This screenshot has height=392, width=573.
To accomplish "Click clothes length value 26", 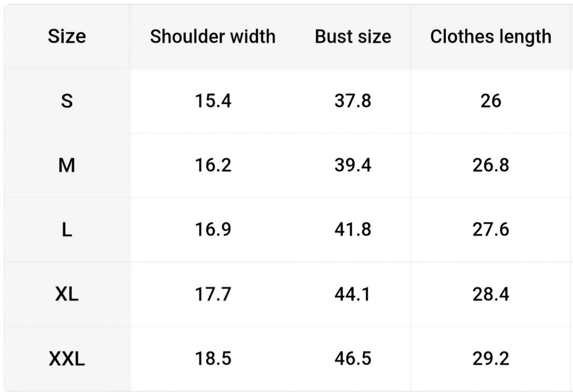I will tap(491, 101).
